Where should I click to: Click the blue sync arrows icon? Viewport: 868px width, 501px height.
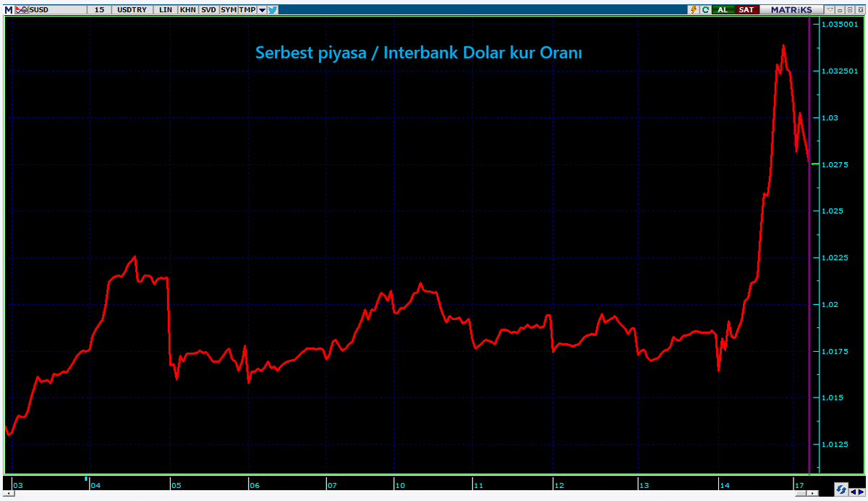[x=841, y=489]
